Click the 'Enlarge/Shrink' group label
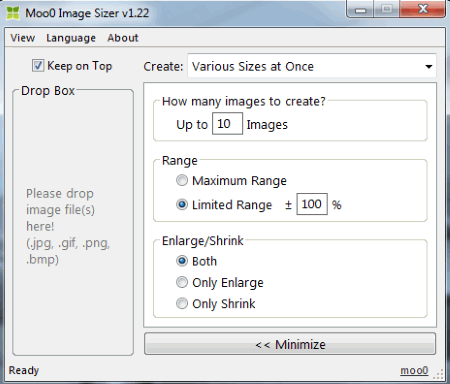This screenshot has width=450, height=384. click(203, 241)
